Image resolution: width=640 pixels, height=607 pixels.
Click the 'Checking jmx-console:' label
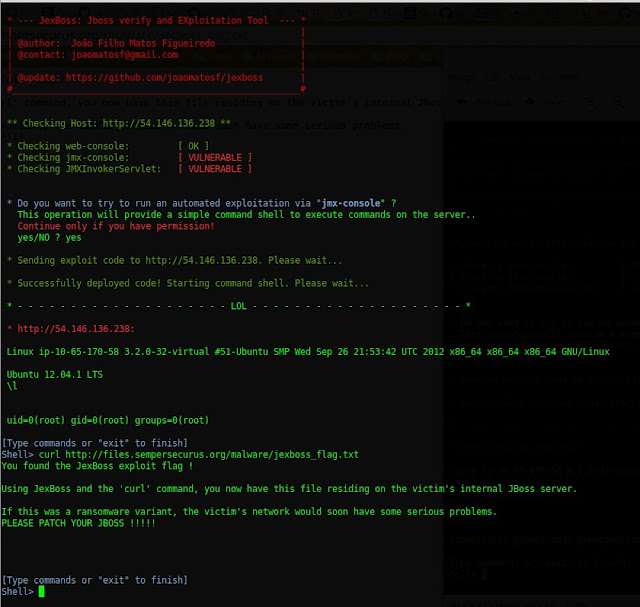click(73, 158)
